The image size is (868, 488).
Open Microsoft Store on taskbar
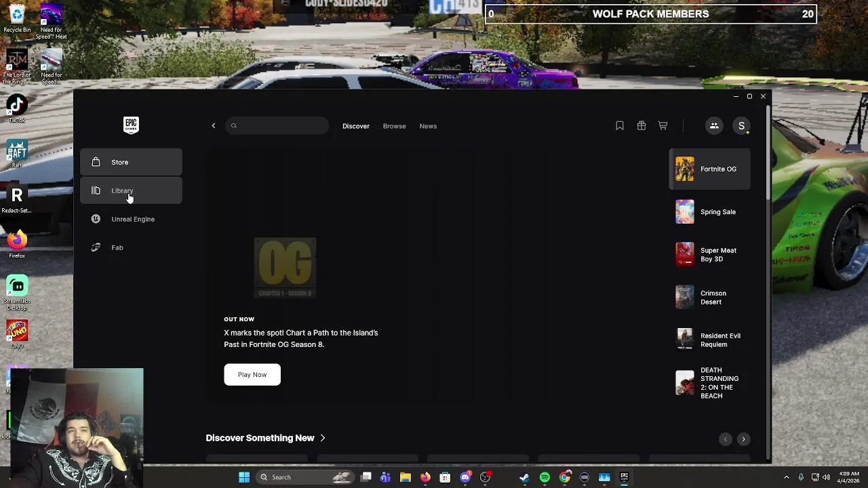pos(445,477)
